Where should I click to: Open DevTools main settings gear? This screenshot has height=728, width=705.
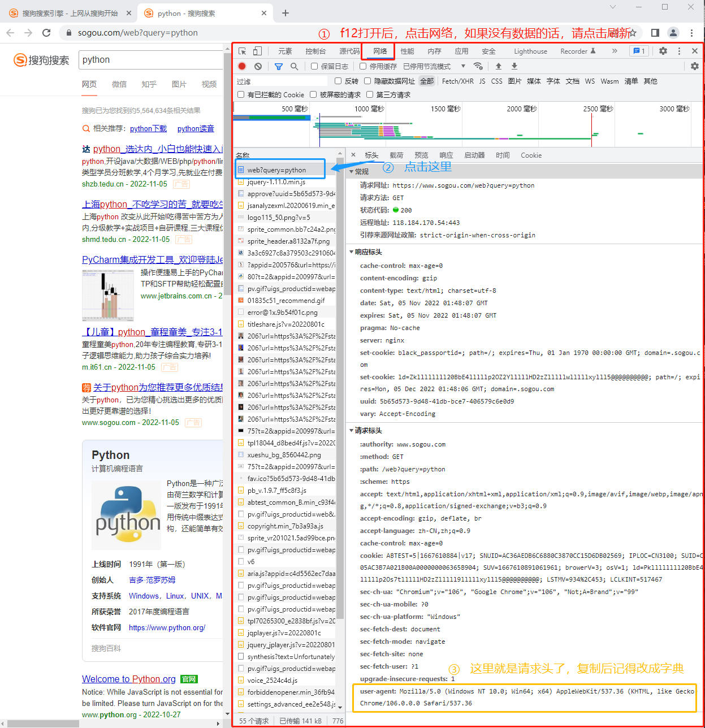click(663, 51)
